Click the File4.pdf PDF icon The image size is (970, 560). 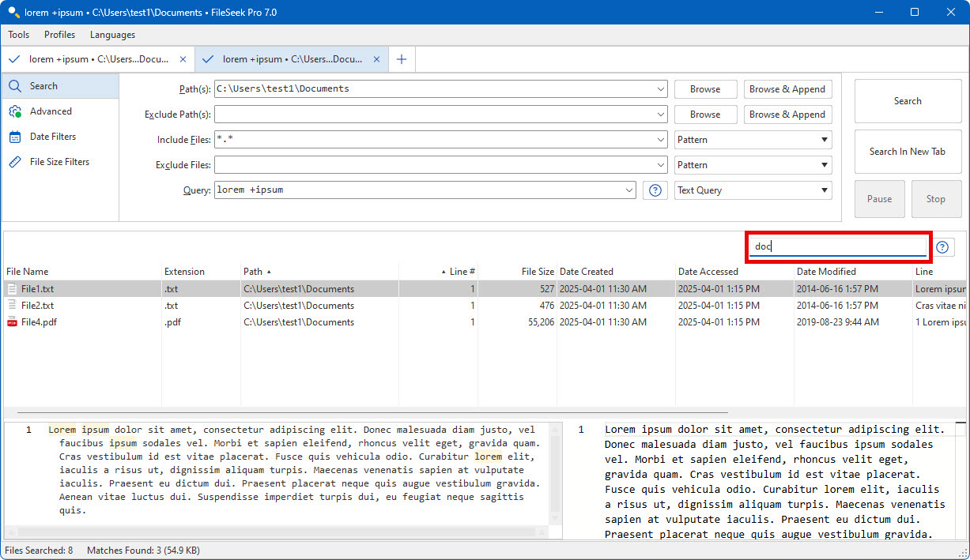(x=12, y=322)
